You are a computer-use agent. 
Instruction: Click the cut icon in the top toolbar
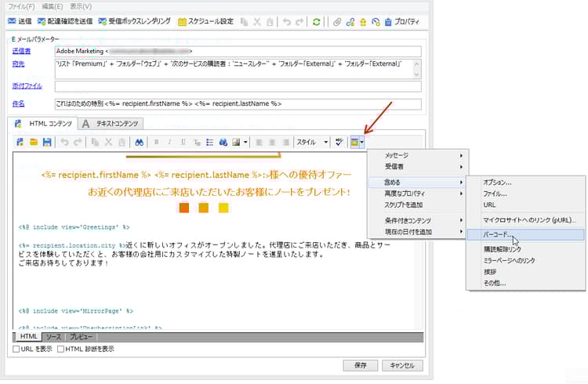pos(257,22)
